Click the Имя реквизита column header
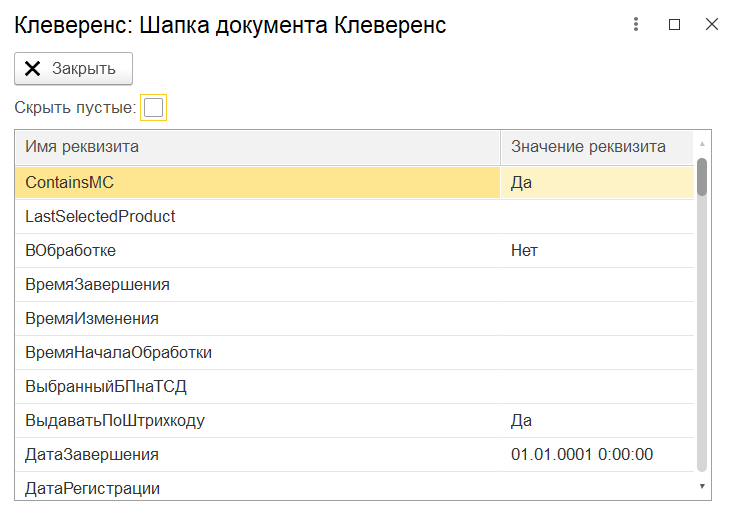The width and height of the screenshot is (737, 514). (258, 147)
